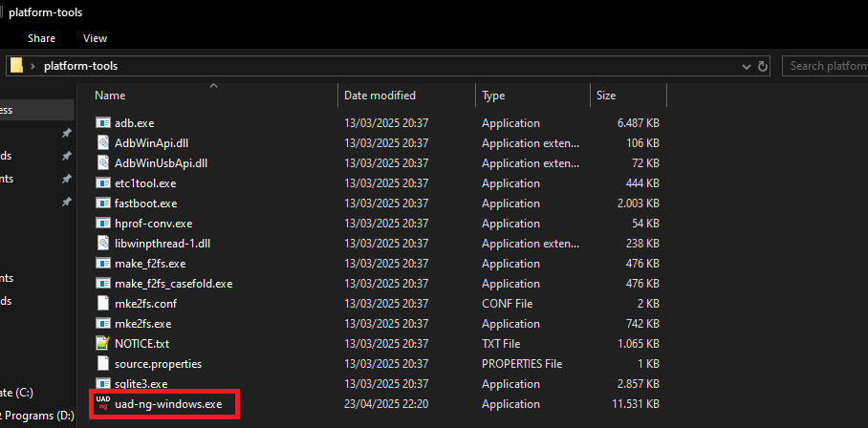Click the refresh button beside address bar

click(763, 66)
